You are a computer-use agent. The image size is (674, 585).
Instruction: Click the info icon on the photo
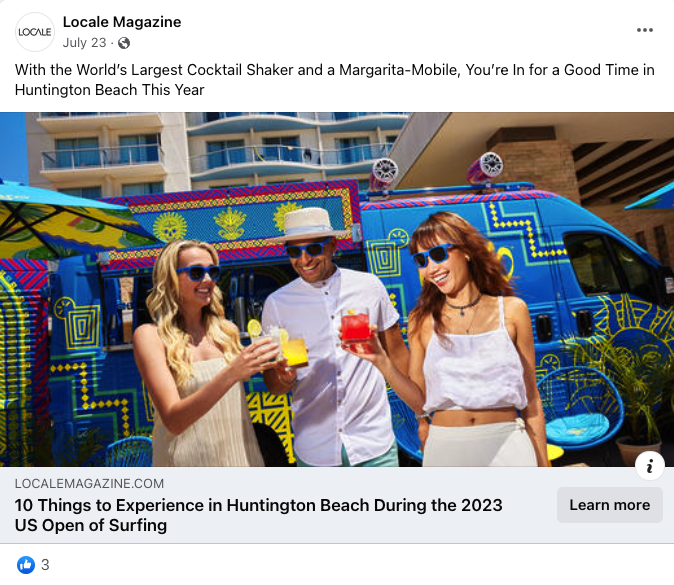click(649, 466)
